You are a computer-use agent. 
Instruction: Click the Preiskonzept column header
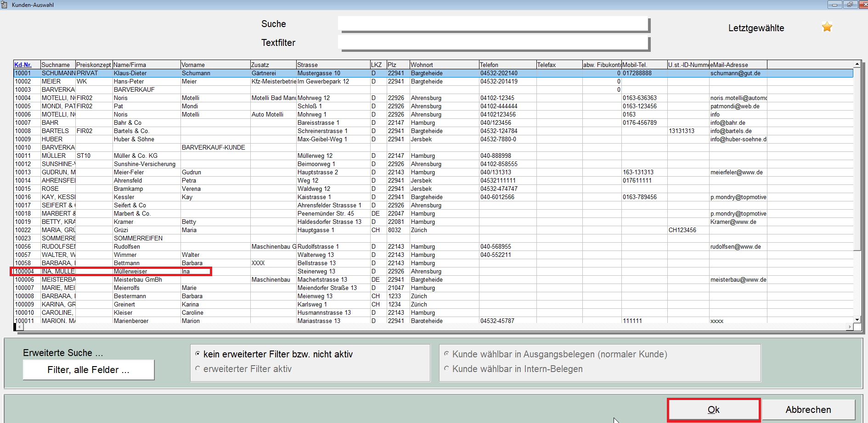(94, 65)
